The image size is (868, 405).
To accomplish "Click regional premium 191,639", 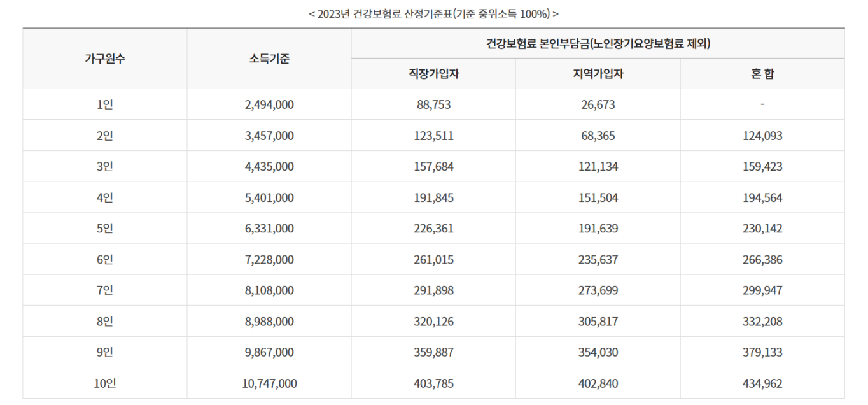I will pyautogui.click(x=598, y=229).
